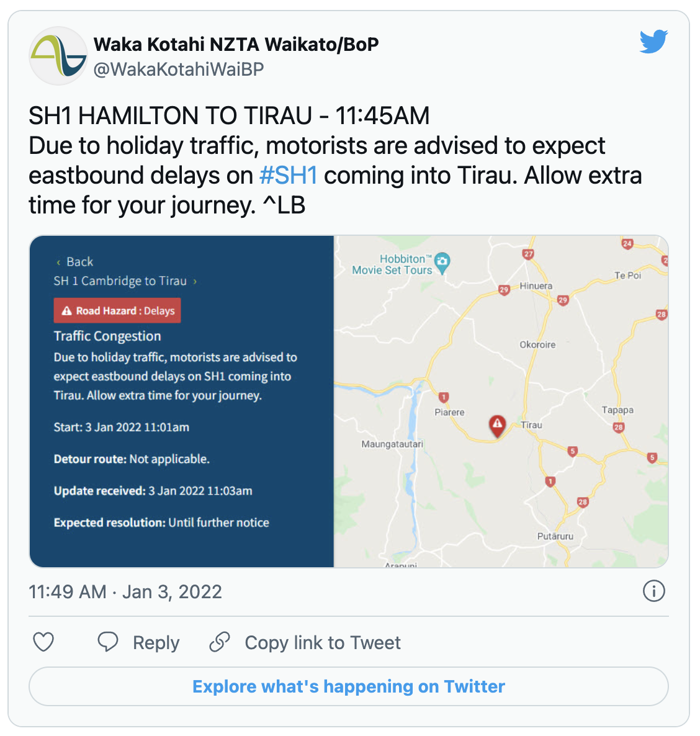Open the tweet info icon
The height and width of the screenshot is (736, 700).
654,591
